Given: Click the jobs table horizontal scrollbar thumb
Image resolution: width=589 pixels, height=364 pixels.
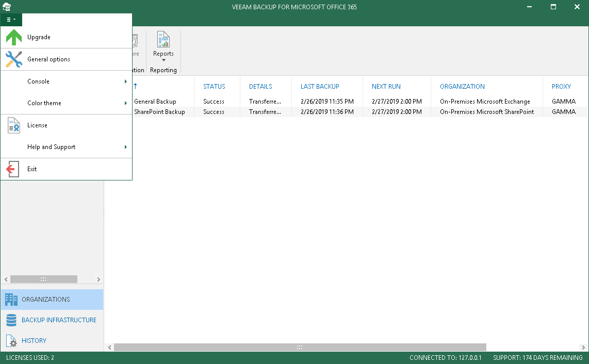Looking at the screenshot, I should tap(300, 348).
